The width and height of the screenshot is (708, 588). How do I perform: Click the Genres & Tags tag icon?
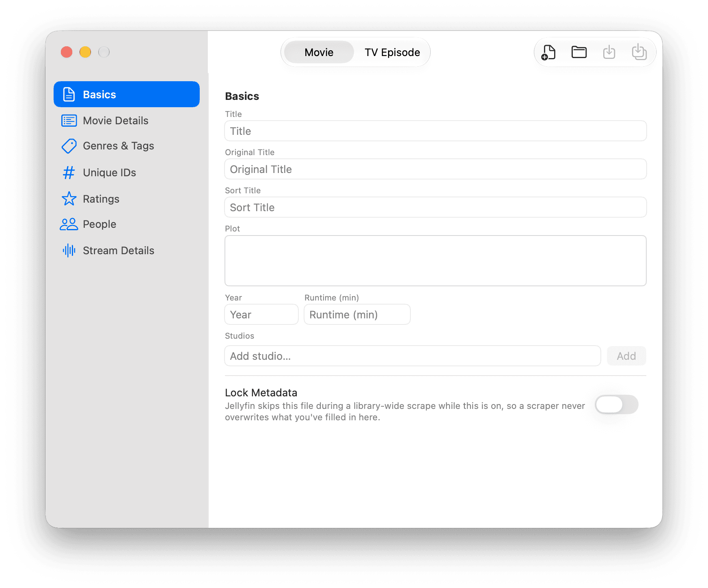pos(69,146)
